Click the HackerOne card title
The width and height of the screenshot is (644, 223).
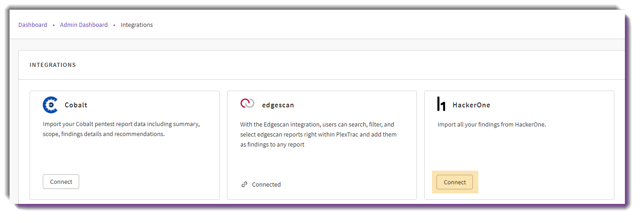coord(471,105)
